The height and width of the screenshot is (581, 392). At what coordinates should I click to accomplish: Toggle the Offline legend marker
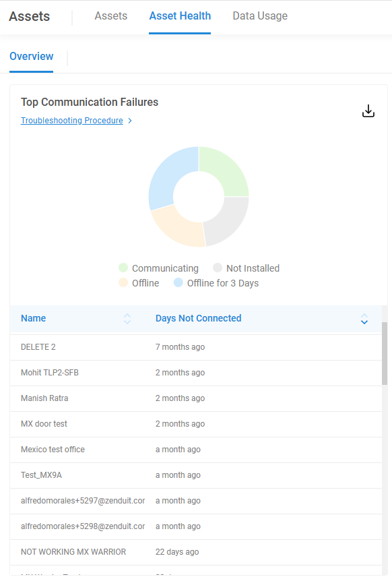[x=123, y=282]
